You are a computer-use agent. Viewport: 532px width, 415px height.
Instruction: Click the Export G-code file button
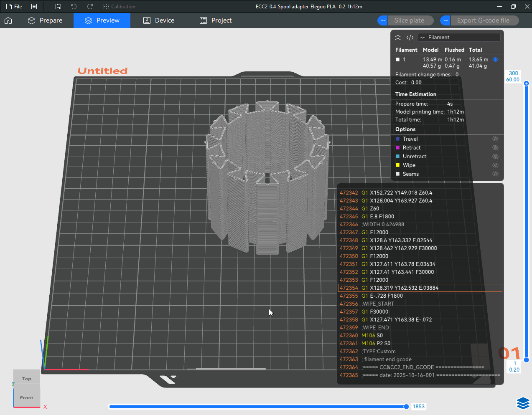[x=483, y=20]
